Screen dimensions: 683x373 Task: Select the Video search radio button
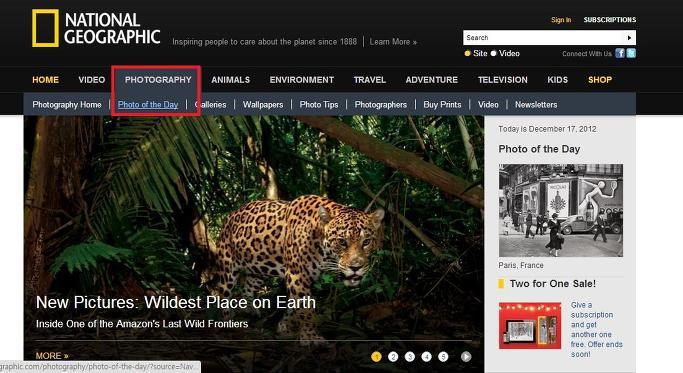(x=494, y=54)
